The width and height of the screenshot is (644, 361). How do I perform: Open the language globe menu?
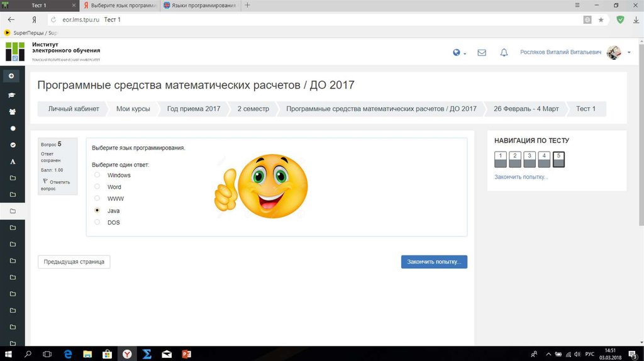click(x=457, y=53)
